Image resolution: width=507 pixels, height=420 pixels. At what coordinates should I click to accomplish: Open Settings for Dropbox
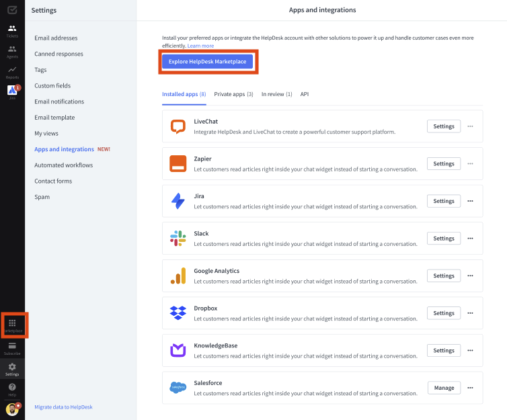(x=444, y=312)
